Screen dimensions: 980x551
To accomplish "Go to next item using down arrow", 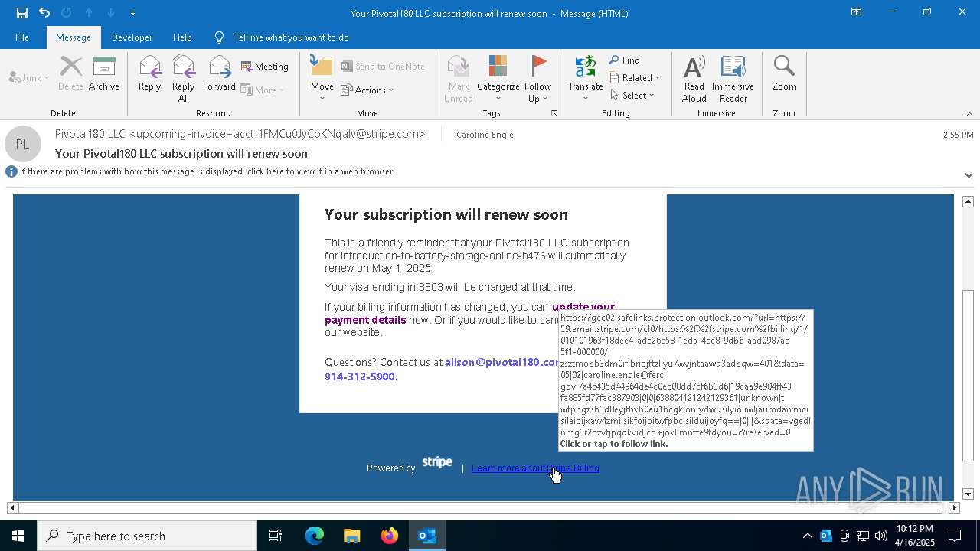I will point(111,13).
